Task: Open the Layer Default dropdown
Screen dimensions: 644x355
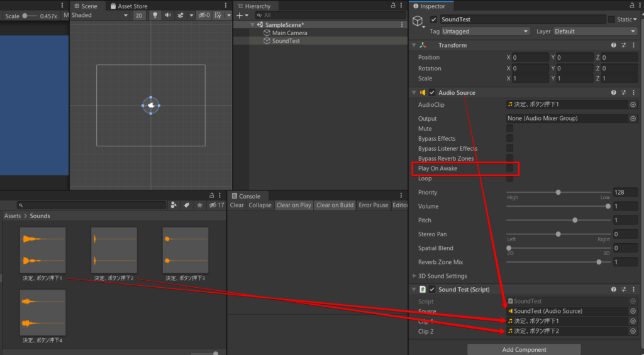Action: 595,31
